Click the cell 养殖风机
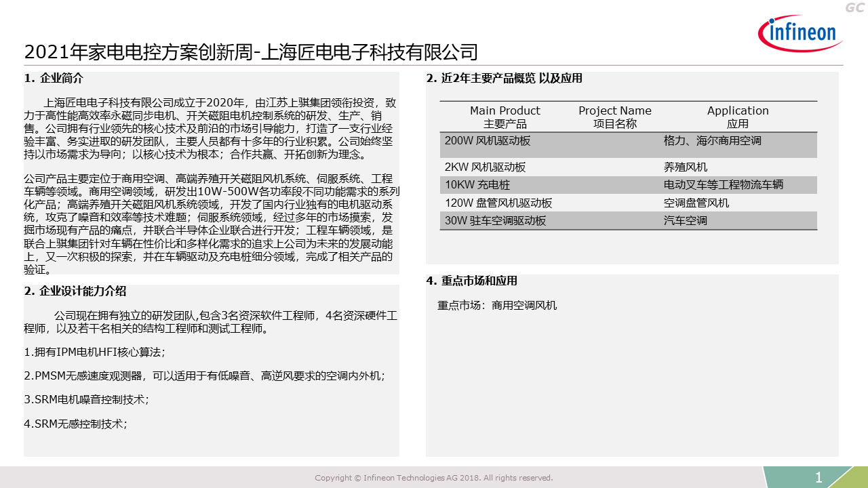Viewport: 868px width, 488px height. tap(686, 167)
